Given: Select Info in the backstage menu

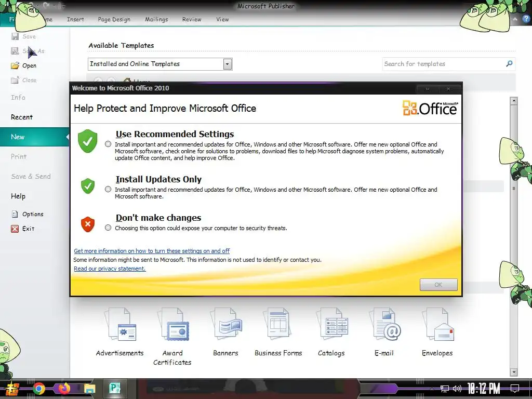Looking at the screenshot, I should tap(18, 97).
